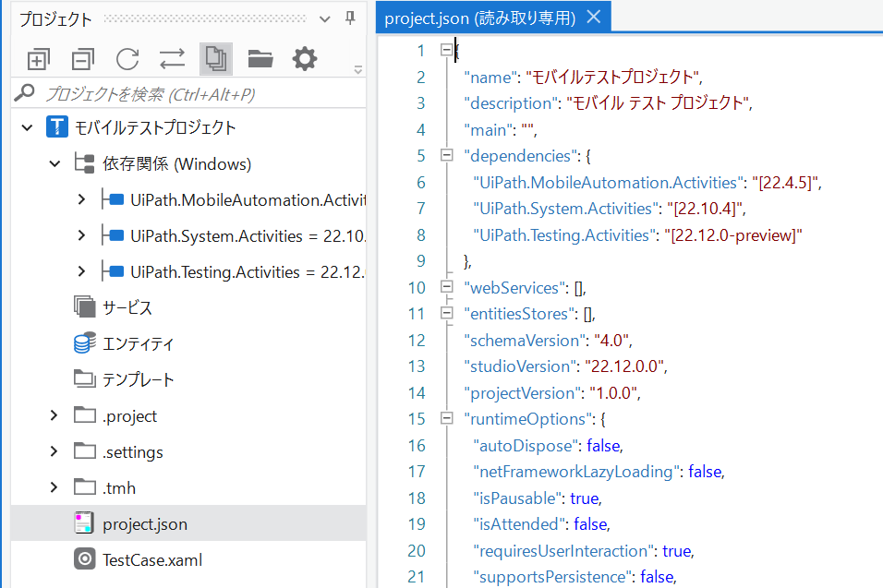Image resolution: width=883 pixels, height=588 pixels.
Task: Collapse the webServices fold marker
Action: click(446, 286)
